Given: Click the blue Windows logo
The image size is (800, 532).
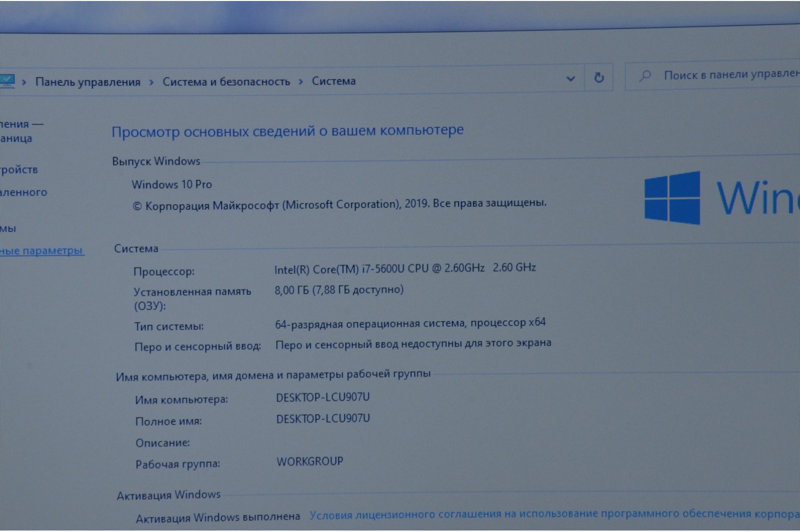Looking at the screenshot, I should coord(672,198).
